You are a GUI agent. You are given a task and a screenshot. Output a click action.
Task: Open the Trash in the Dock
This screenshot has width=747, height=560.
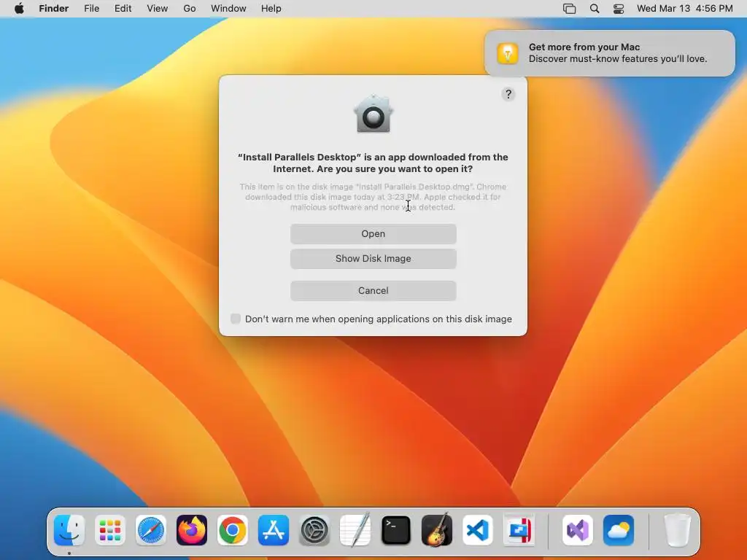tap(677, 530)
